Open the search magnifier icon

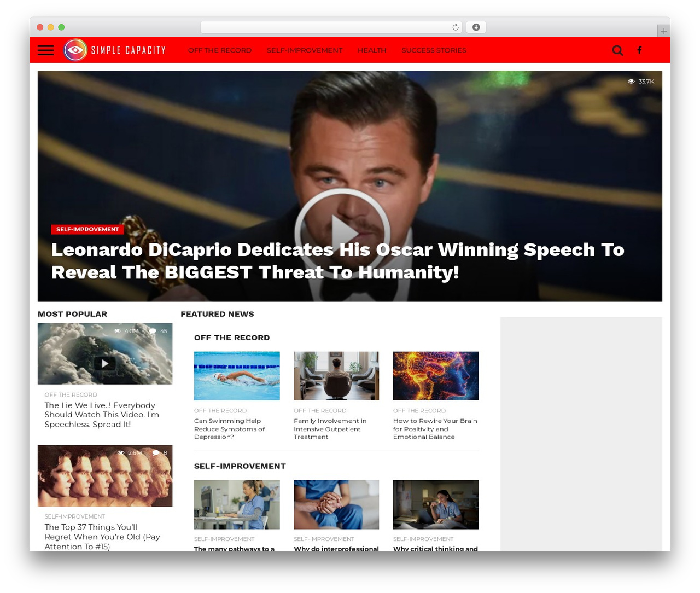point(617,50)
